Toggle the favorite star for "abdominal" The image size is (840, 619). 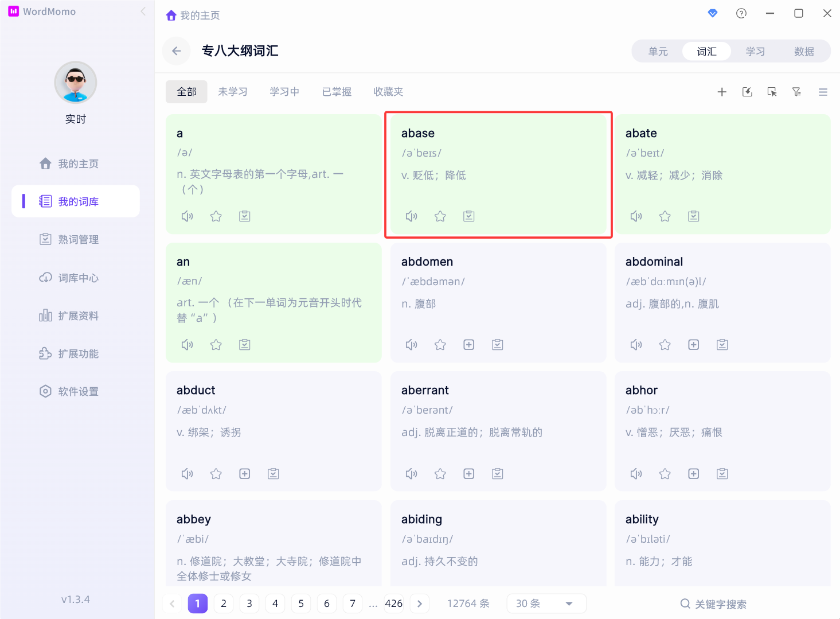coord(665,345)
